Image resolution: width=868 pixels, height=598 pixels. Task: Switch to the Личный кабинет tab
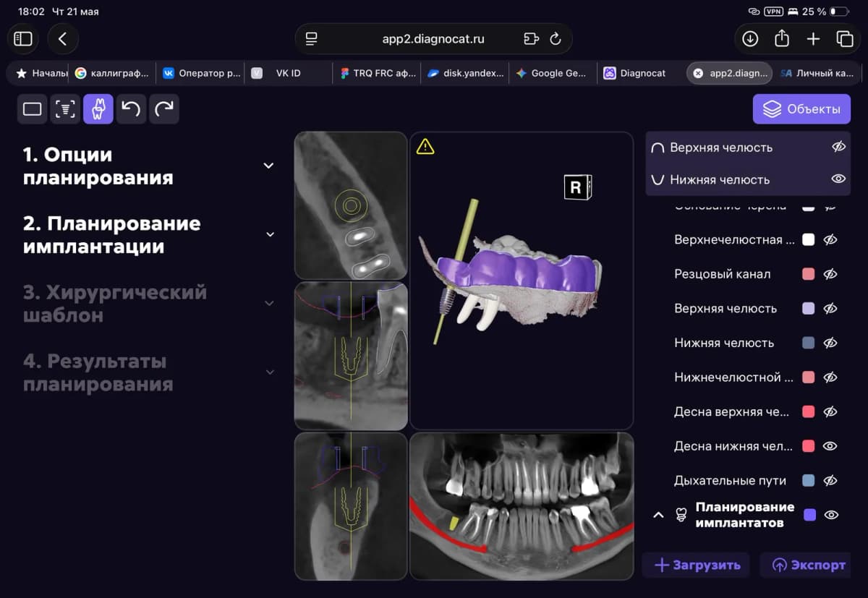(x=817, y=73)
